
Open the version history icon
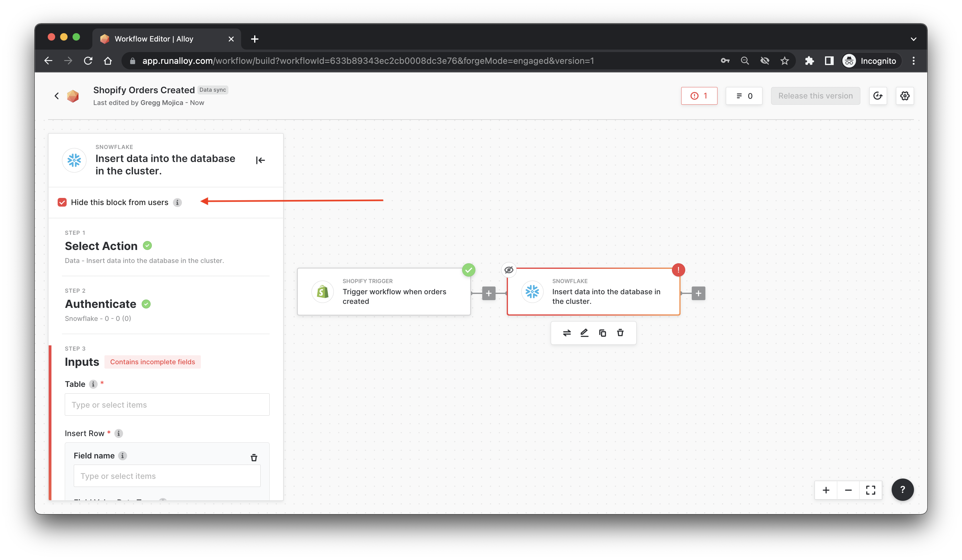[878, 96]
